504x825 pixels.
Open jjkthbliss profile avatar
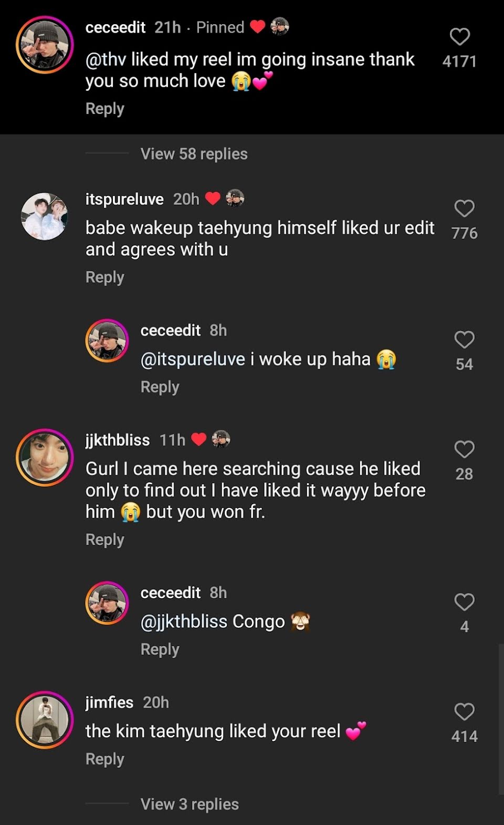[x=45, y=457]
